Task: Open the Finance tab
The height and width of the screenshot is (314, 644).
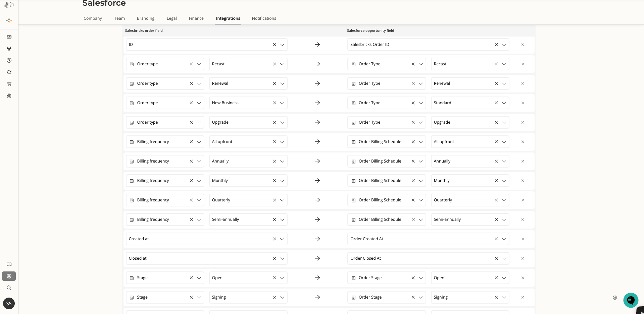Action: click(196, 18)
